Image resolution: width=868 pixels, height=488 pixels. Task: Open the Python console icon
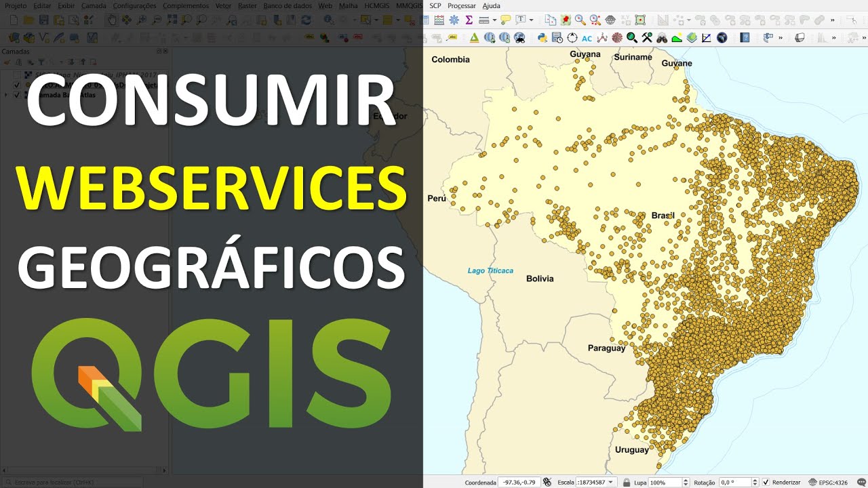pos(542,37)
